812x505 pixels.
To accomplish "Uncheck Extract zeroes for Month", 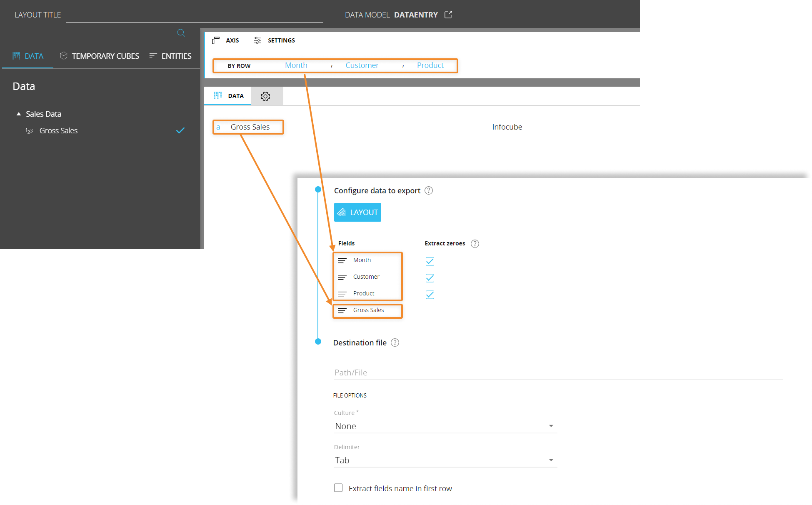I will coord(430,261).
